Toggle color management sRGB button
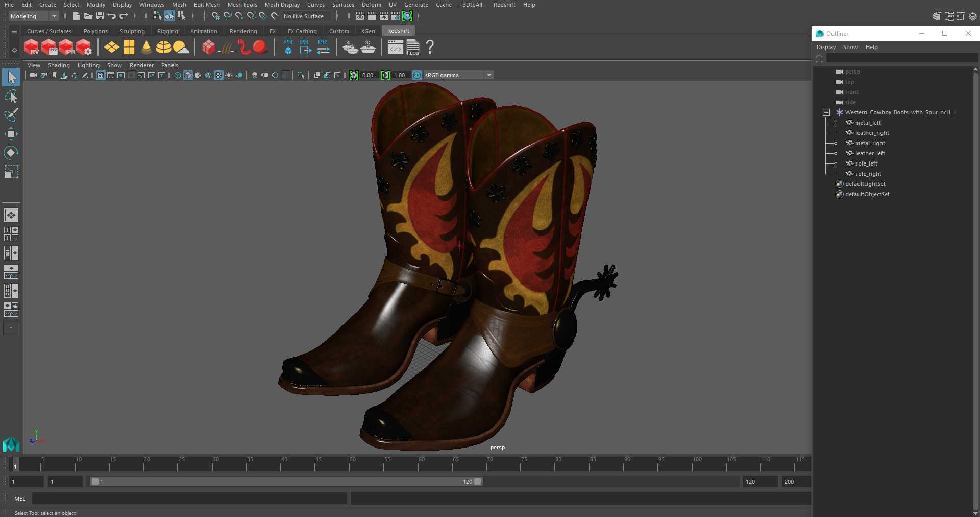Screen dimensions: 980x517 tap(417, 75)
